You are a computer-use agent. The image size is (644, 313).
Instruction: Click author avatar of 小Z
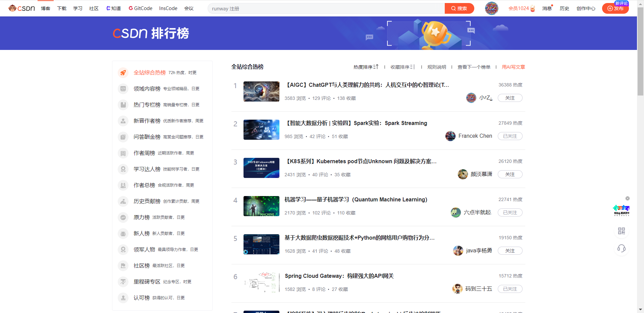(x=471, y=98)
